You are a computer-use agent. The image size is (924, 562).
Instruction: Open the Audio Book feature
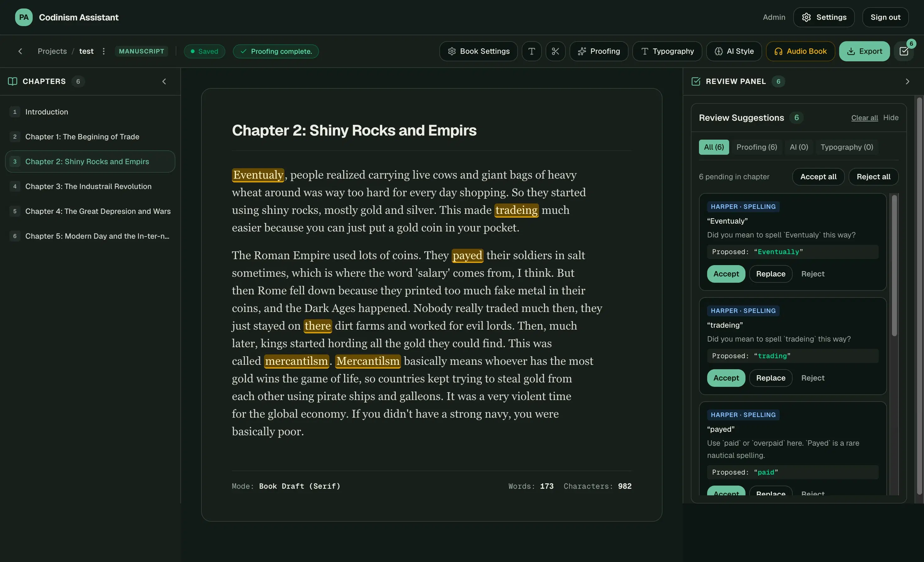click(x=800, y=51)
